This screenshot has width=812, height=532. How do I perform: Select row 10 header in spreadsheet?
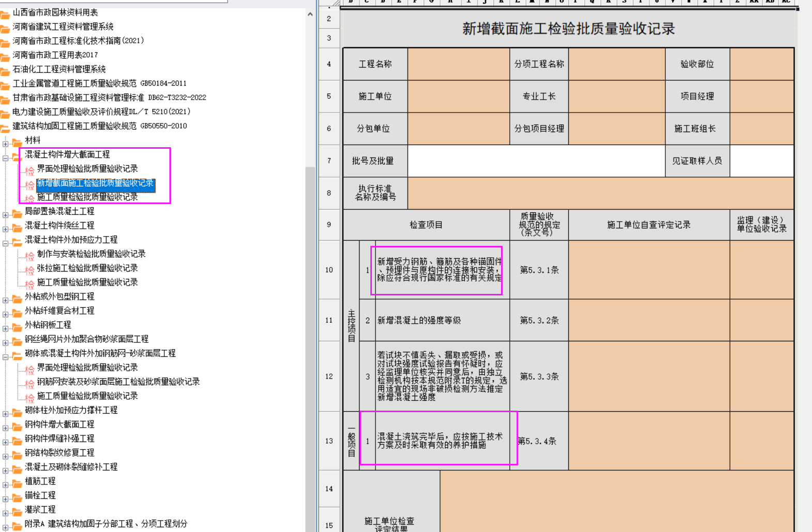tap(329, 270)
